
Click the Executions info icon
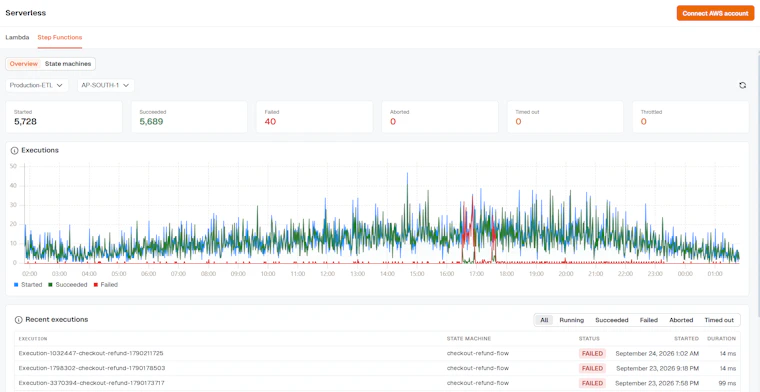14,151
